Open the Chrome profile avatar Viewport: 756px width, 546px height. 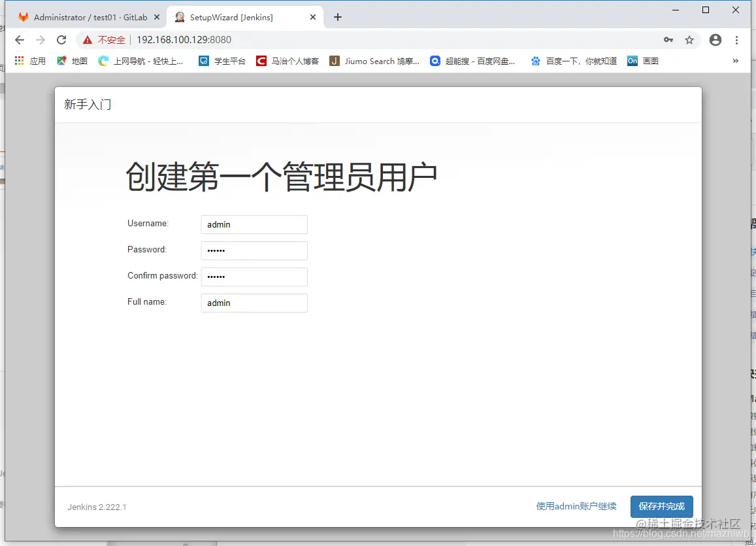[715, 40]
